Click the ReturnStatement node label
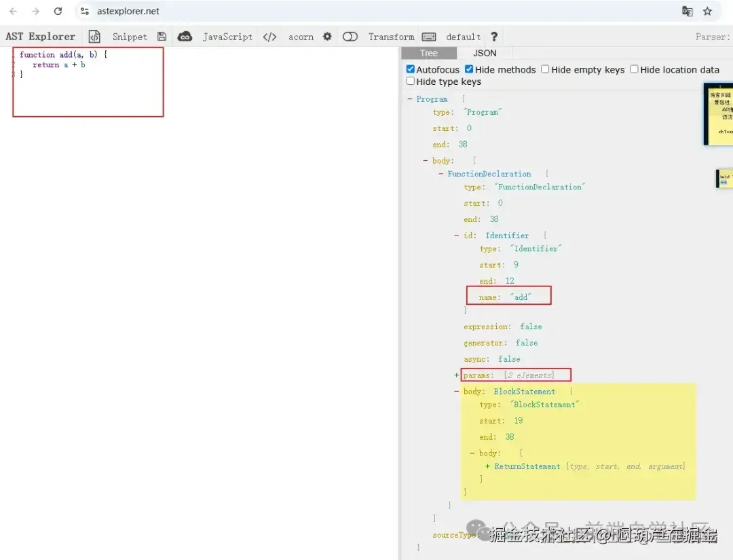The height and width of the screenshot is (560, 733). (527, 466)
